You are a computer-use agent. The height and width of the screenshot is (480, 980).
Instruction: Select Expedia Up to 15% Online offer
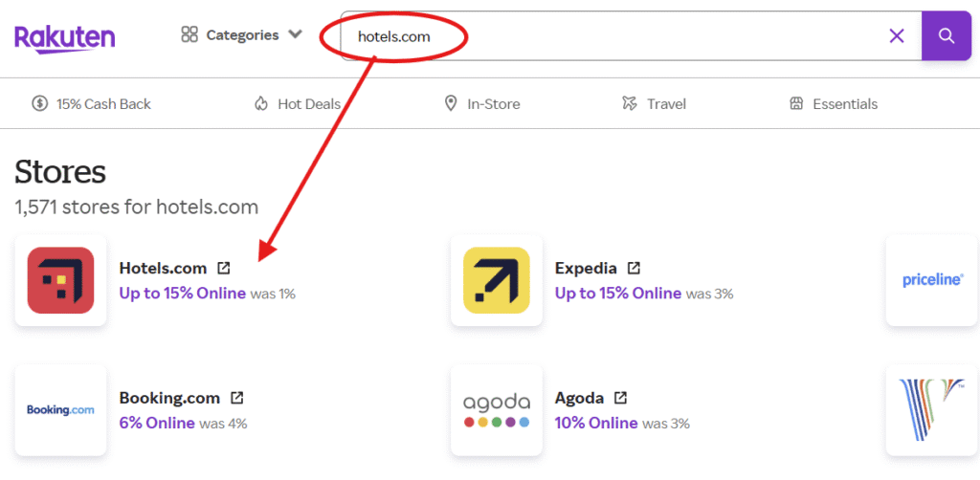click(618, 294)
